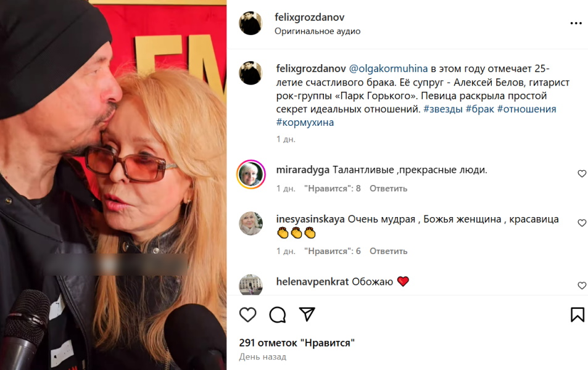588x370 pixels.
Task: Click the video of the couple
Action: coord(114,185)
